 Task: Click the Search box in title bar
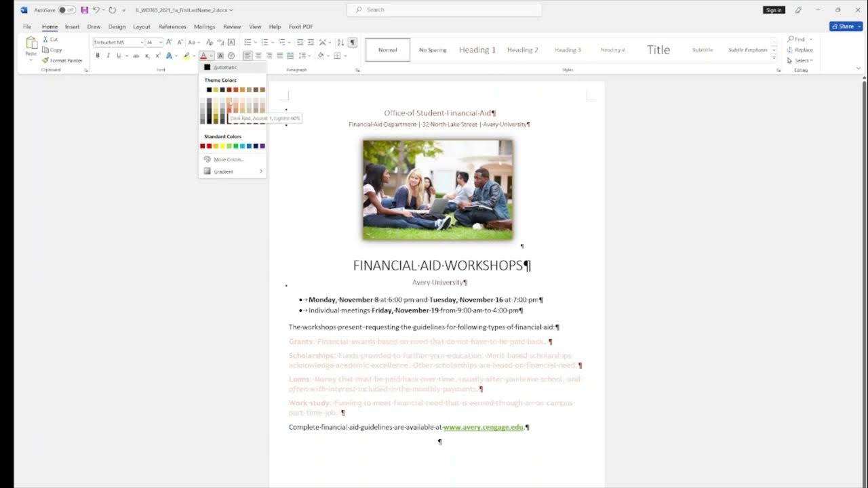444,10
